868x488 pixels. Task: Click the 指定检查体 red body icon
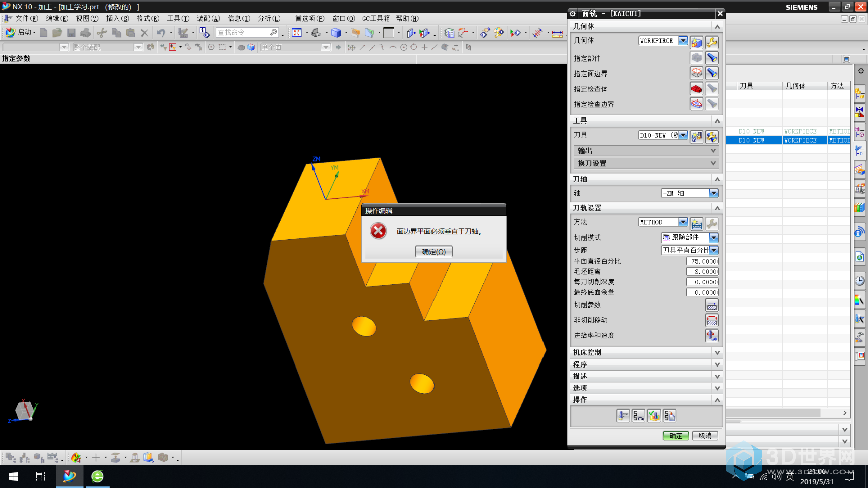pyautogui.click(x=696, y=89)
